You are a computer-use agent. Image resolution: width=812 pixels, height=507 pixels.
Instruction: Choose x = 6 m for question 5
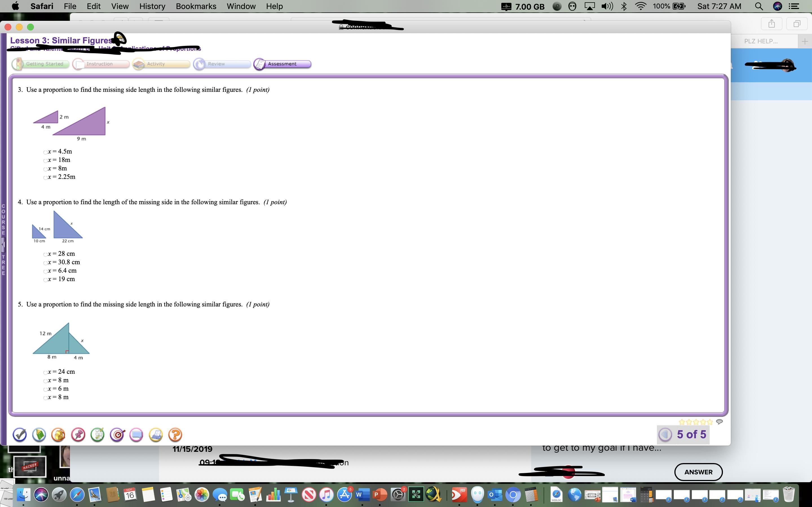pyautogui.click(x=45, y=389)
